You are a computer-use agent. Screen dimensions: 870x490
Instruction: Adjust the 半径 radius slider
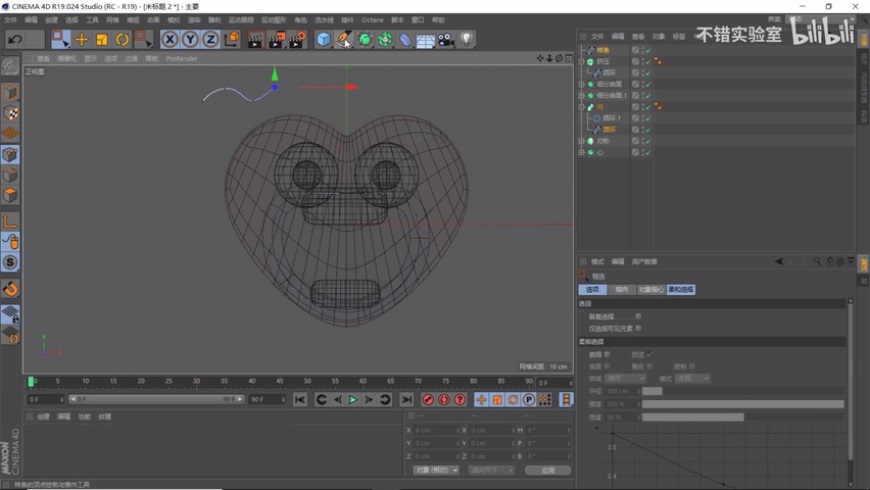(x=743, y=391)
